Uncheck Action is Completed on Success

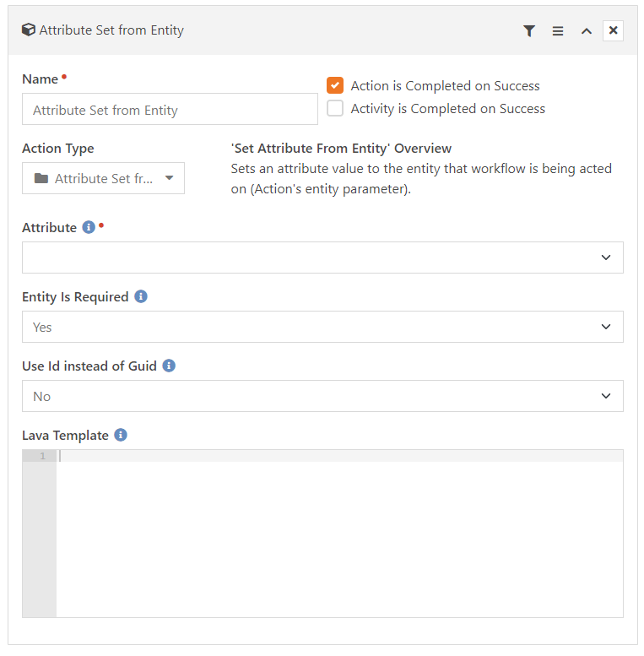tap(335, 85)
